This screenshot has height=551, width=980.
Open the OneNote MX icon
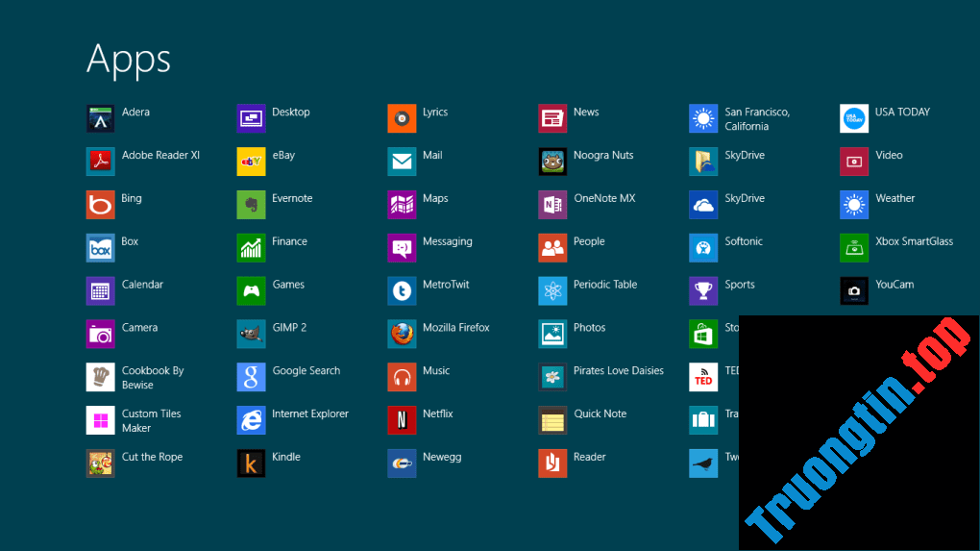click(552, 205)
